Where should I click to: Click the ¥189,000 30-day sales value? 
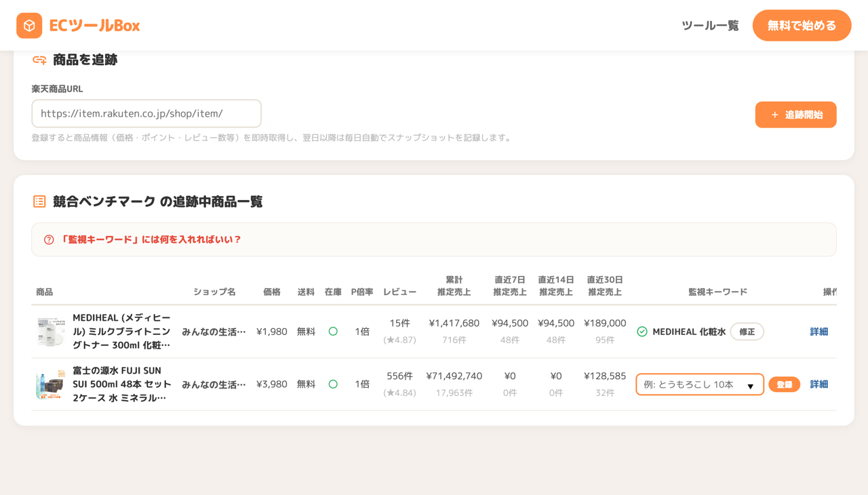[605, 323]
